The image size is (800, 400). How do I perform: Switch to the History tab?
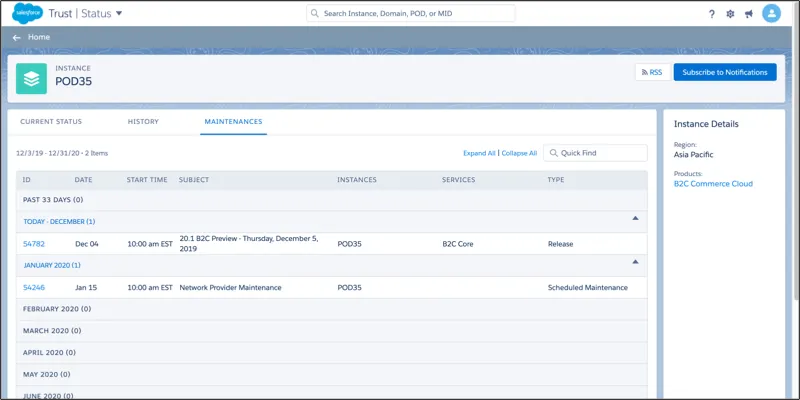[x=143, y=121]
